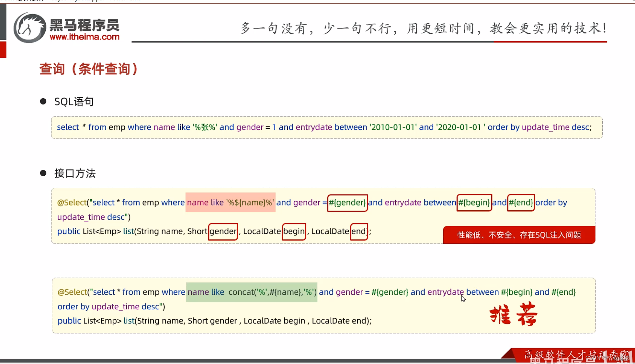The image size is (635, 364).
Task: Click the red SQL injection warning banner
Action: coord(519,235)
